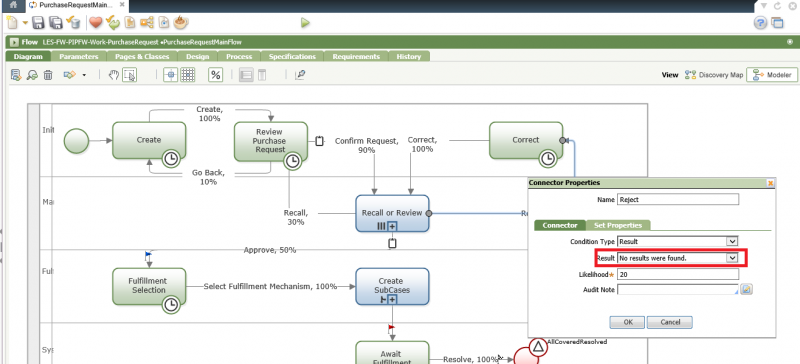Switch view to Discovery Map
The width and height of the screenshot is (800, 364).
[x=714, y=75]
